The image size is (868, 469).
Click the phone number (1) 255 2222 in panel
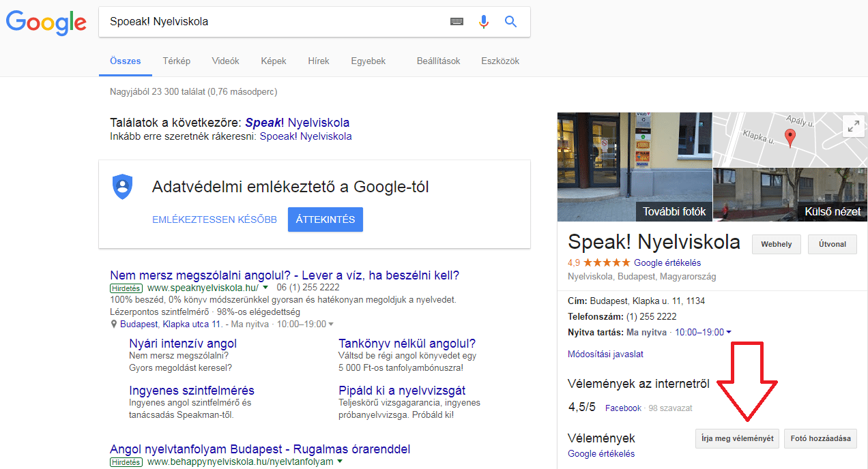(652, 317)
